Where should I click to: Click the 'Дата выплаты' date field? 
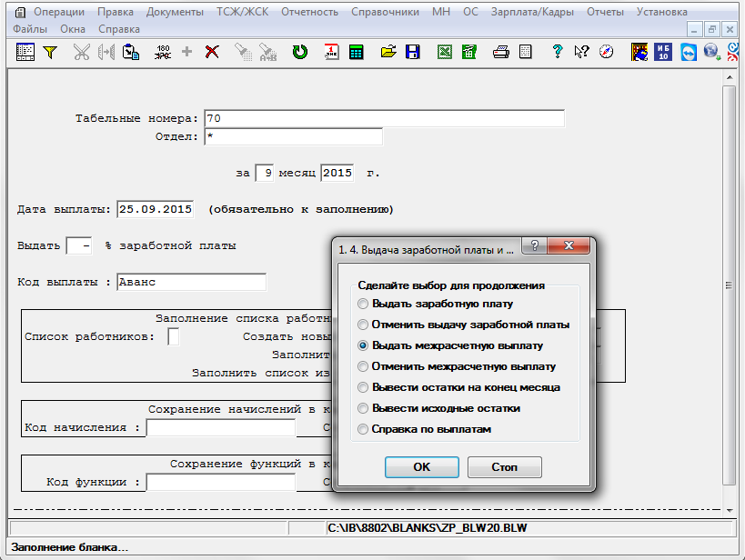pyautogui.click(x=155, y=209)
